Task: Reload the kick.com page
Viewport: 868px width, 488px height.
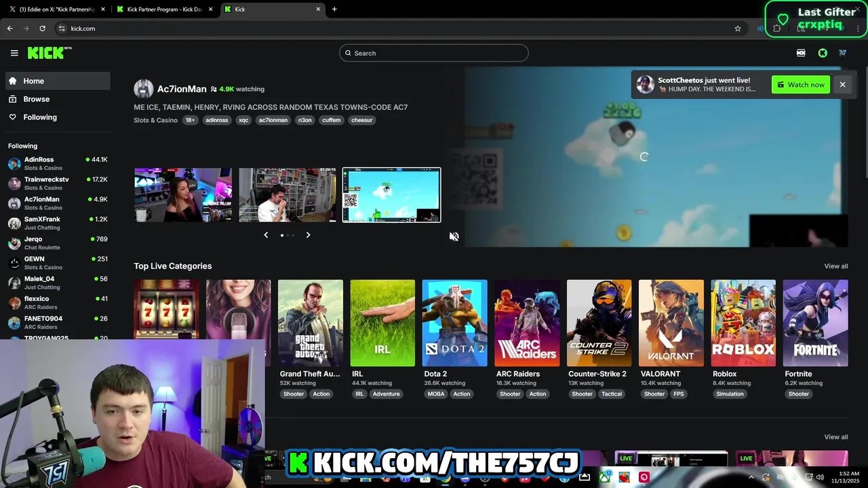Action: pos(42,28)
